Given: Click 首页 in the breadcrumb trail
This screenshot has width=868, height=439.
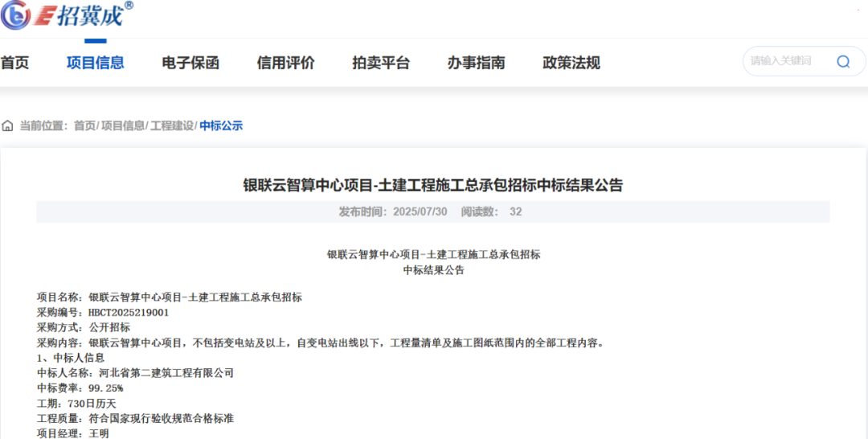Looking at the screenshot, I should (x=84, y=125).
